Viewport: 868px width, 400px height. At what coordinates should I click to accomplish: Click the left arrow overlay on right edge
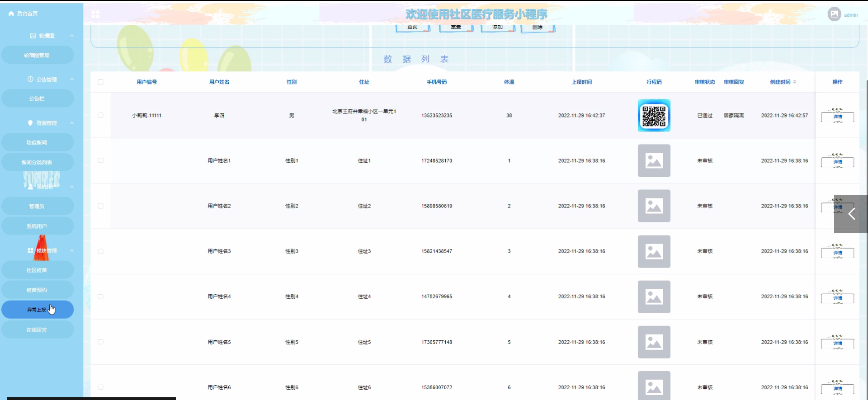pyautogui.click(x=851, y=214)
